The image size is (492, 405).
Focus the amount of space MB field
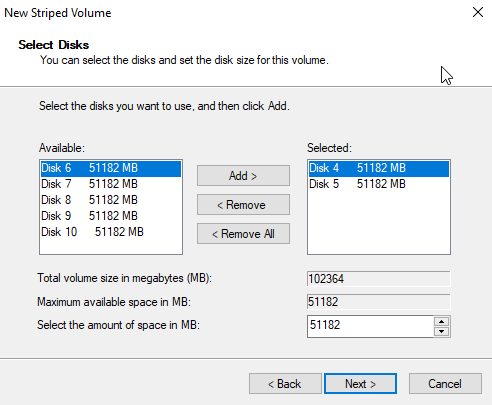tap(370, 326)
